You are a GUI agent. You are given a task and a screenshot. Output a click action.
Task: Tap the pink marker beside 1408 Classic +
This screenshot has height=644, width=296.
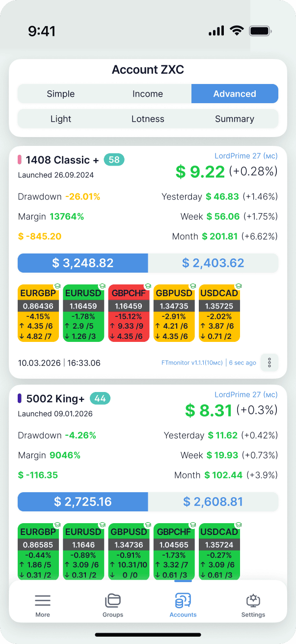click(x=20, y=160)
